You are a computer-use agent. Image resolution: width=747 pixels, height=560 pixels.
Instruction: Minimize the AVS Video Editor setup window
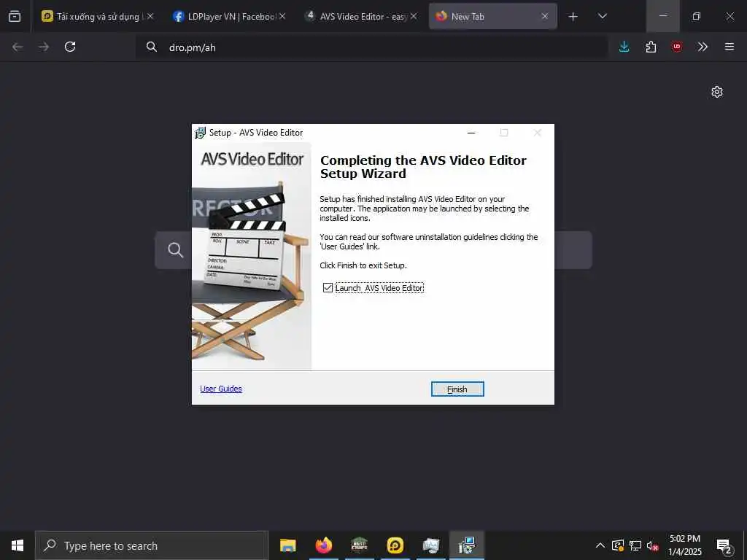[x=471, y=133]
